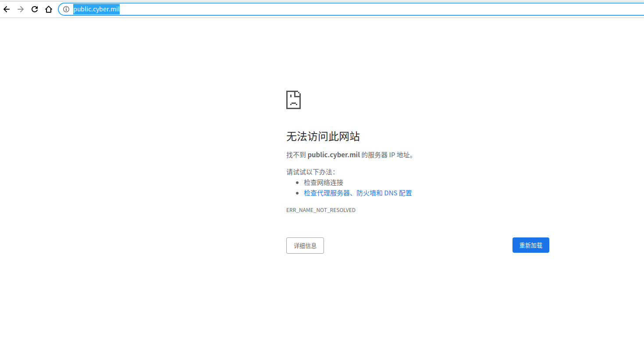The width and height of the screenshot is (644, 343).
Task: Click the bold public.cyber.mil hostname text
Action: (x=333, y=155)
